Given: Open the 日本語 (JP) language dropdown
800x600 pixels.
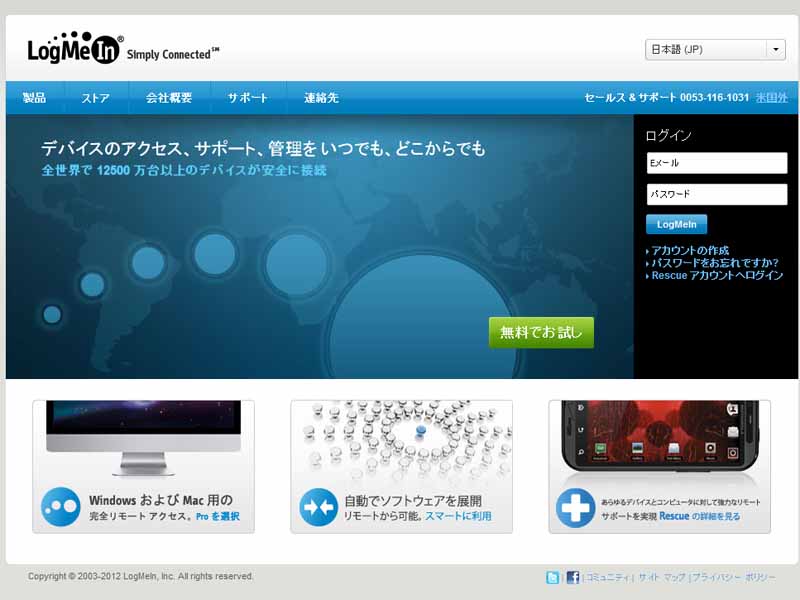Looking at the screenshot, I should pyautogui.click(x=715, y=50).
